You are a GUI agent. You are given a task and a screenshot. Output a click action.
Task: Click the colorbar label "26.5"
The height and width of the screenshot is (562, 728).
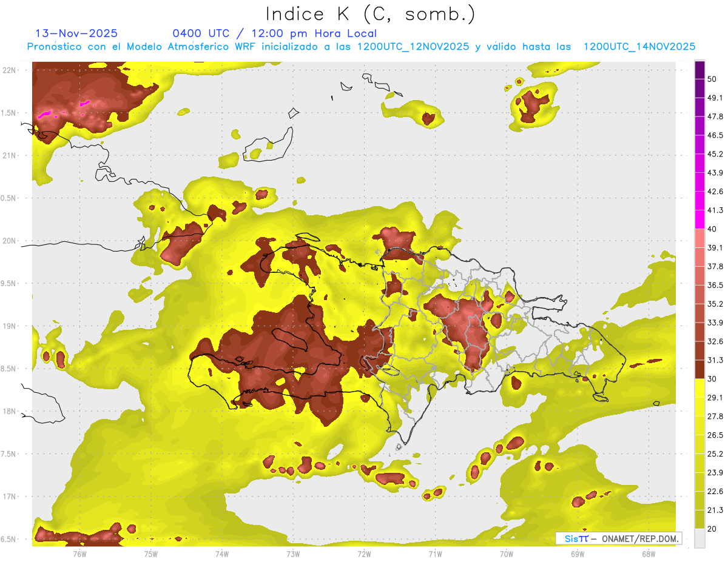tap(715, 435)
